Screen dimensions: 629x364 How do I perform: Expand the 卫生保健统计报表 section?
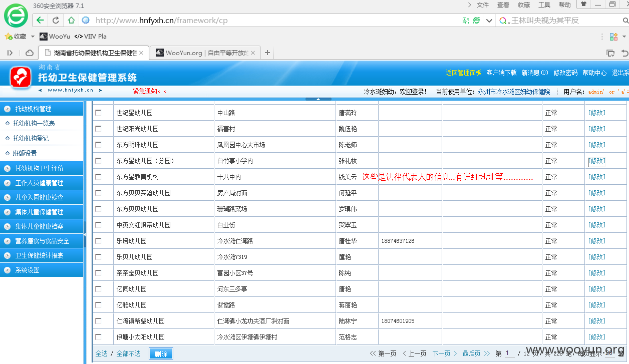(42, 255)
